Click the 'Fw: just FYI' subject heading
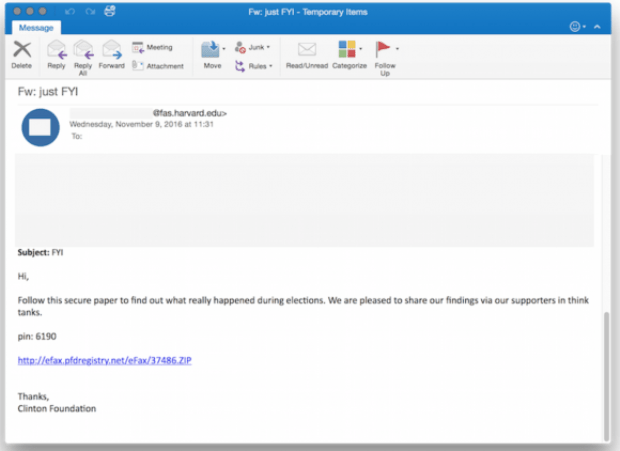The width and height of the screenshot is (620, 451). 47,92
